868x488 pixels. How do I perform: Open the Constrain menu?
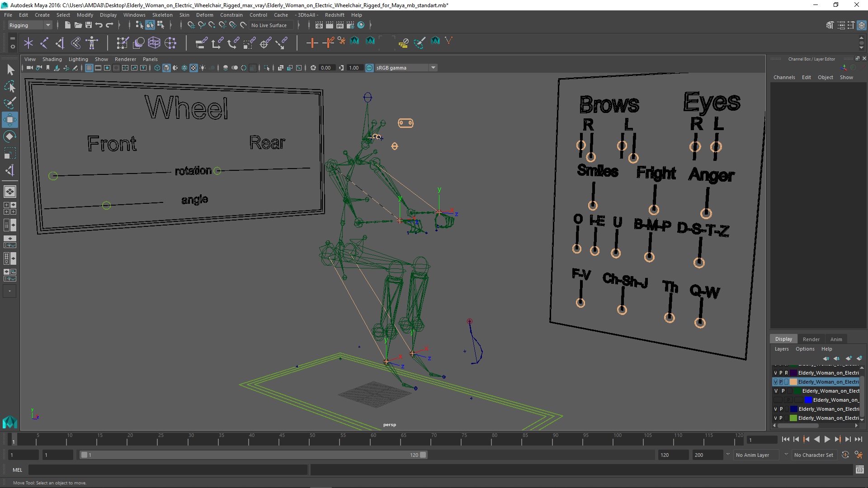tap(231, 15)
